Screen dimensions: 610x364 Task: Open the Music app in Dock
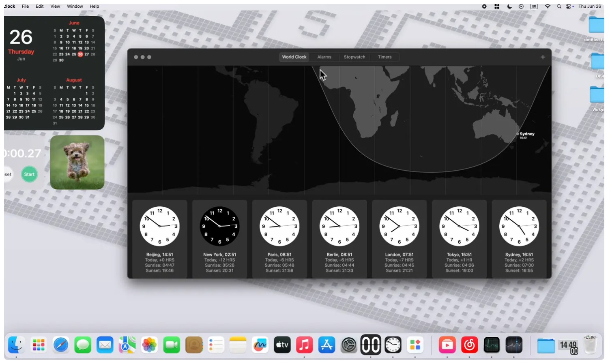(x=304, y=345)
